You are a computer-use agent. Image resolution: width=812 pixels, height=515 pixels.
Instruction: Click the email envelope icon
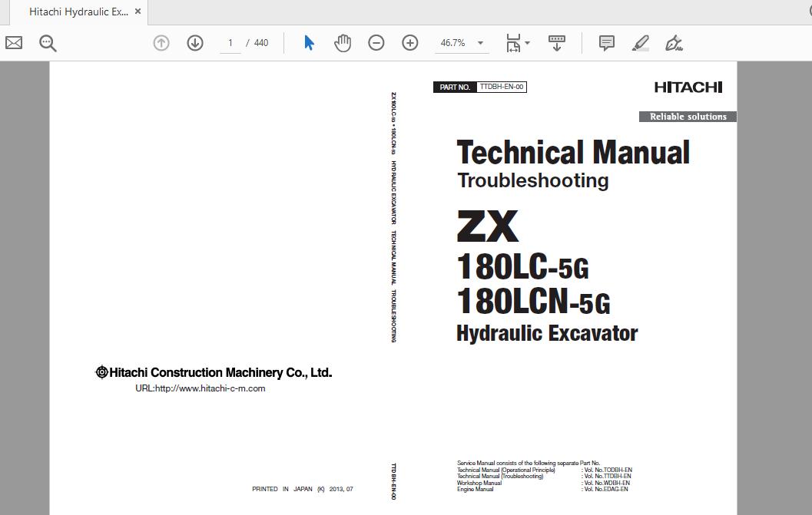(x=14, y=43)
